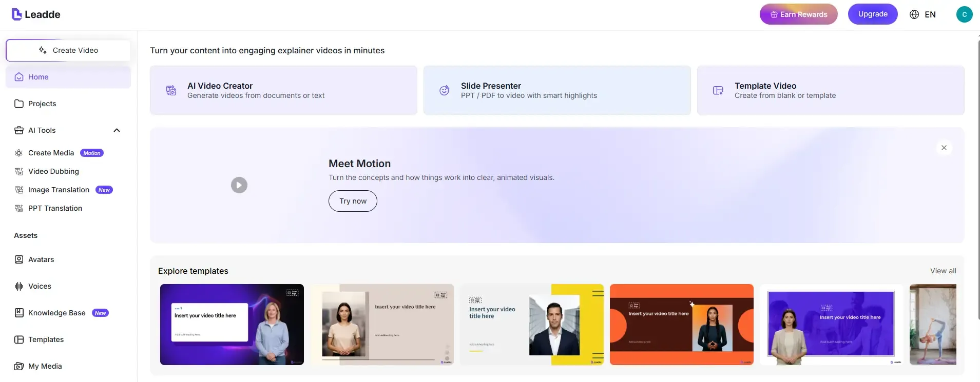This screenshot has height=382, width=980.
Task: Open the Knowledge Base book icon
Action: click(19, 313)
